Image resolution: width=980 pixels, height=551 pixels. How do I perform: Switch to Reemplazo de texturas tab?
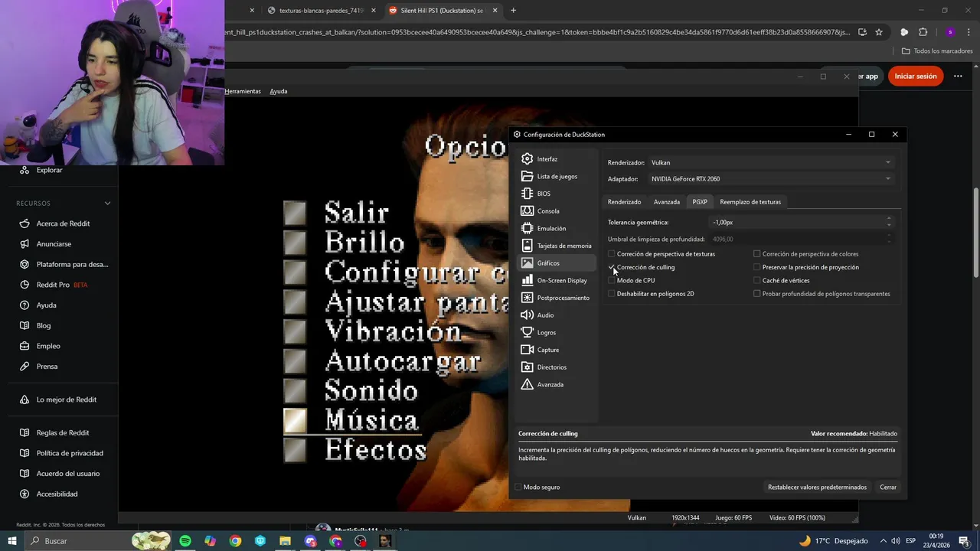(750, 202)
